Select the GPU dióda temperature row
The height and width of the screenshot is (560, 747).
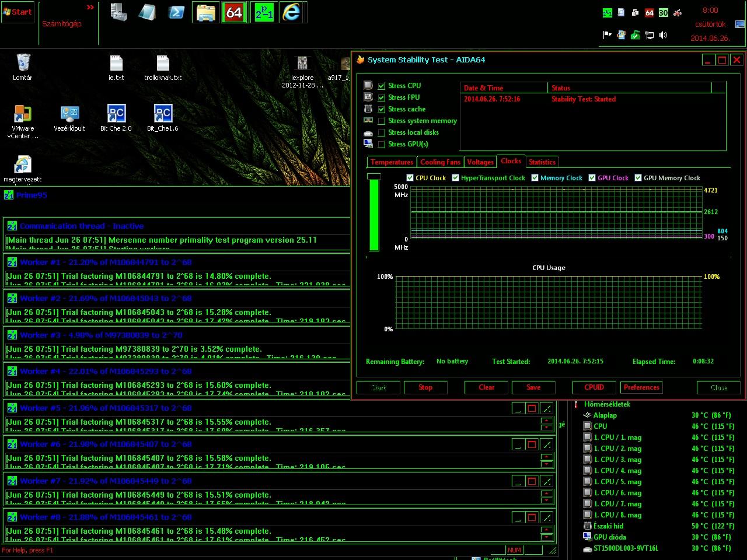tap(657, 537)
